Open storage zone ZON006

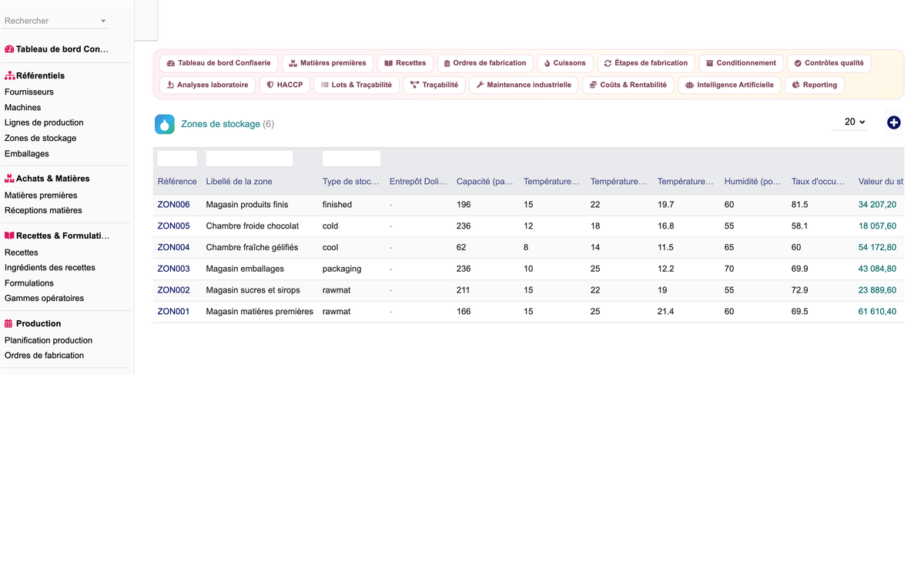[173, 205]
